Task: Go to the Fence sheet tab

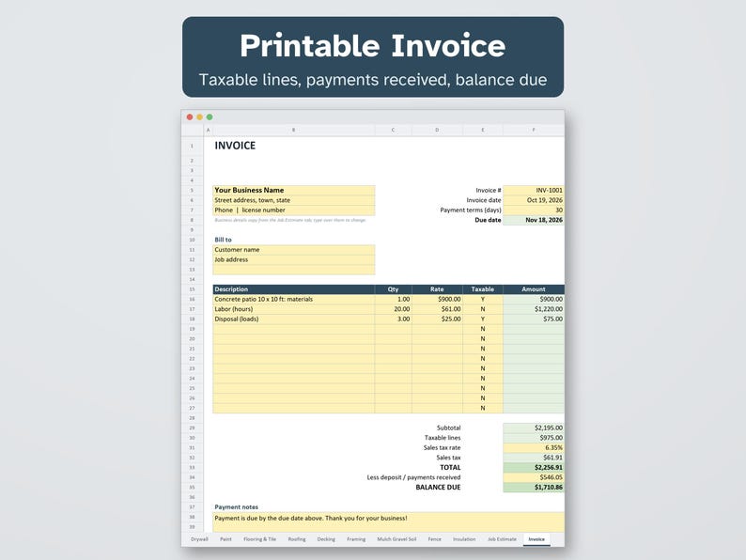Action: [x=434, y=539]
